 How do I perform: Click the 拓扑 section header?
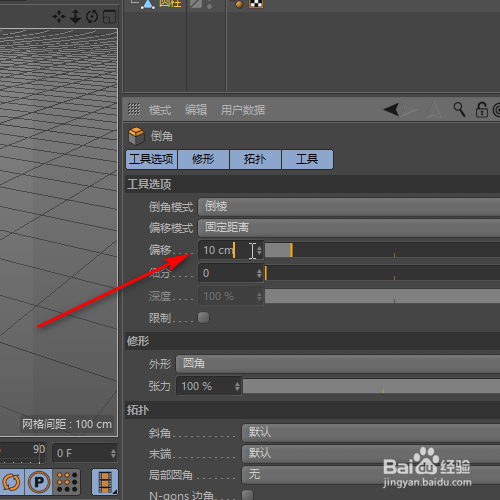click(313, 410)
